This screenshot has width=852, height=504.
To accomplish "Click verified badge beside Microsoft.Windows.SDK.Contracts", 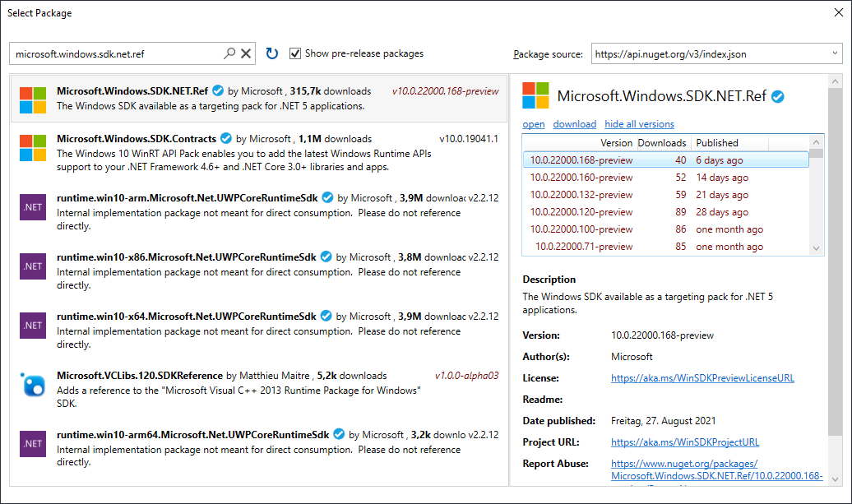I will tap(226, 138).
